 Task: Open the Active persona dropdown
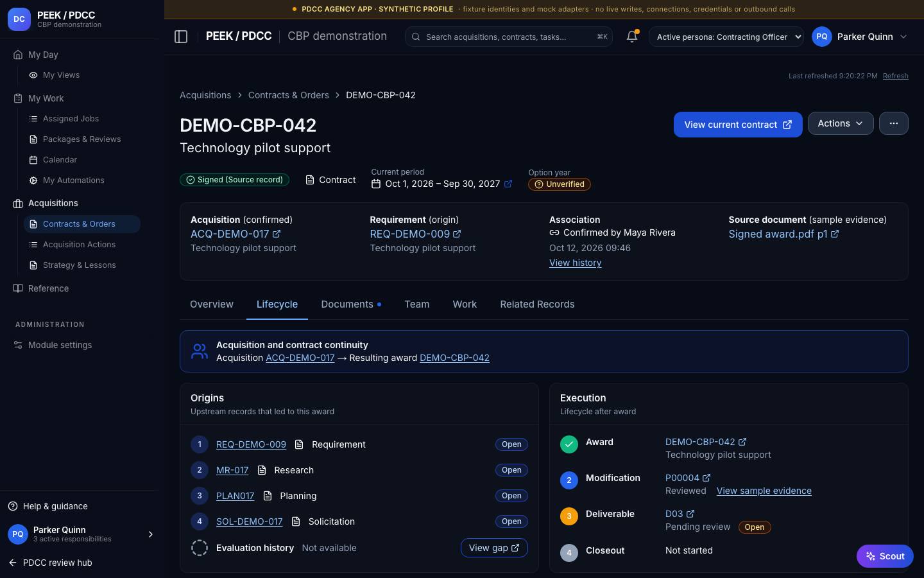pos(726,37)
